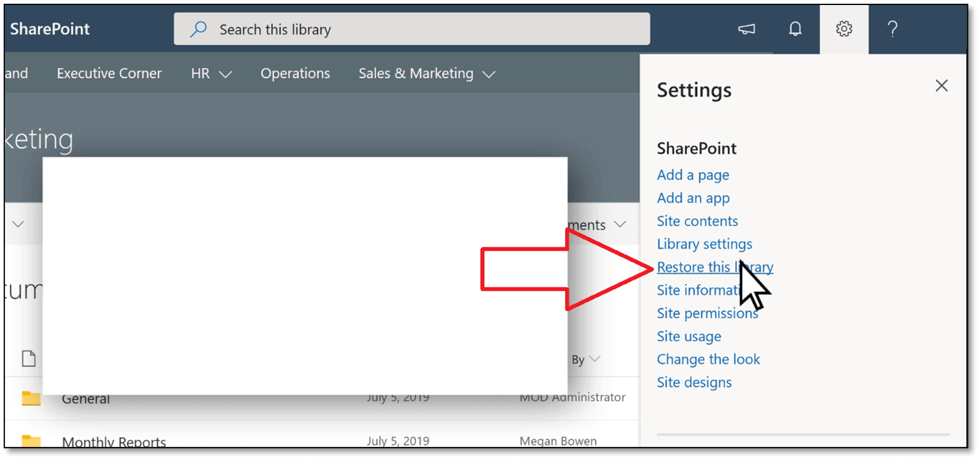
Task: Click the settings gear icon
Action: click(x=844, y=29)
